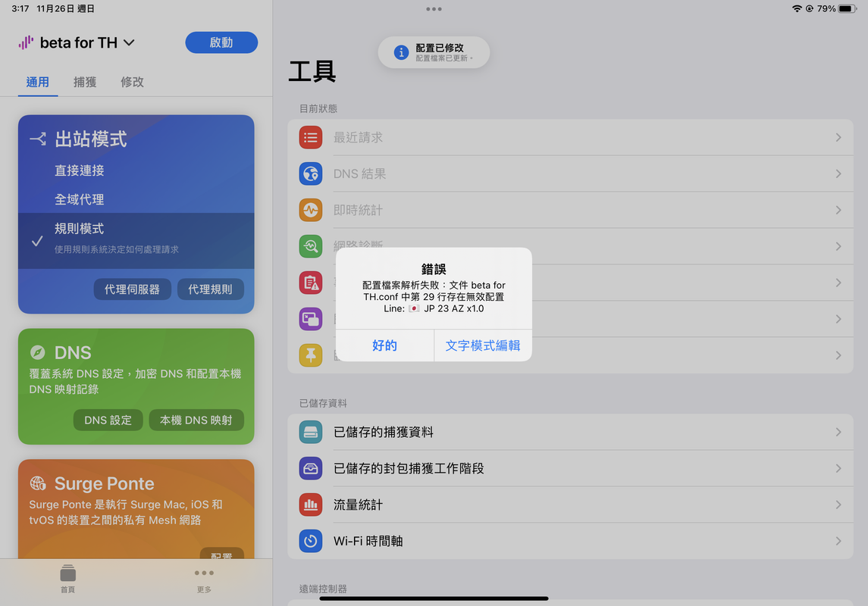
Task: Click the Surge waveform logo icon
Action: point(26,42)
